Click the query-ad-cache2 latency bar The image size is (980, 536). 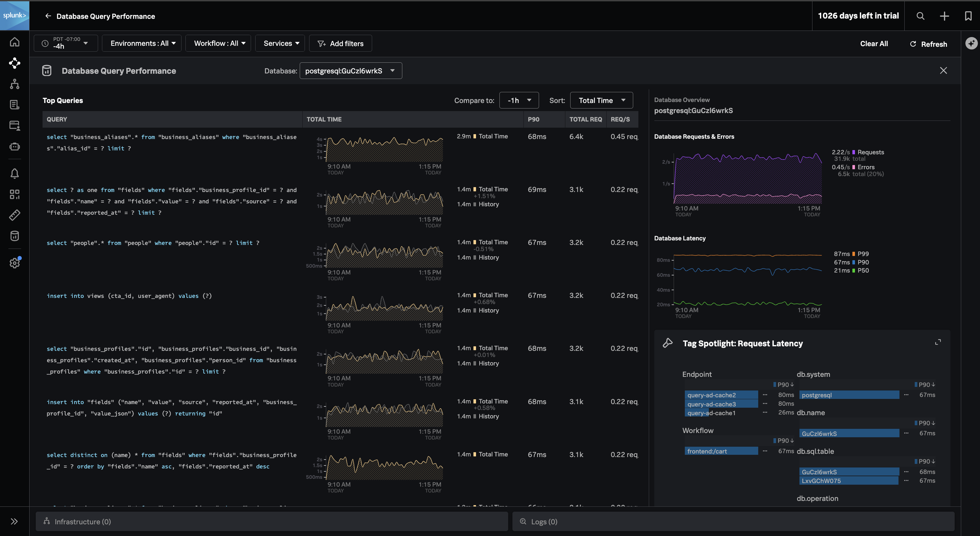coord(721,395)
